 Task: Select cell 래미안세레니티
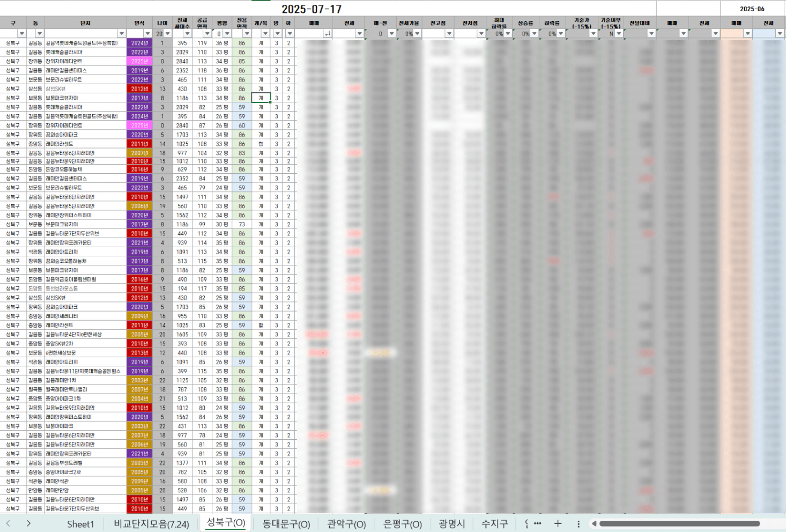(x=85, y=316)
